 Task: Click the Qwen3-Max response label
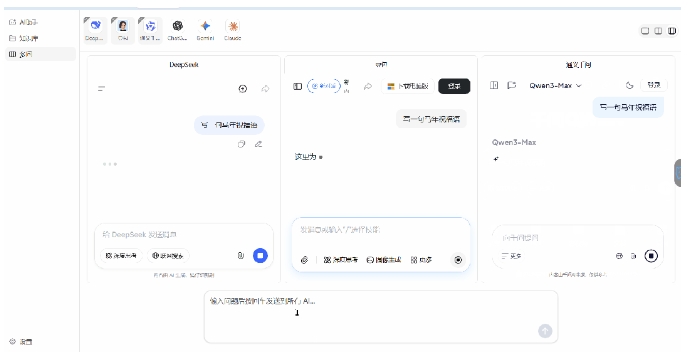tap(514, 142)
